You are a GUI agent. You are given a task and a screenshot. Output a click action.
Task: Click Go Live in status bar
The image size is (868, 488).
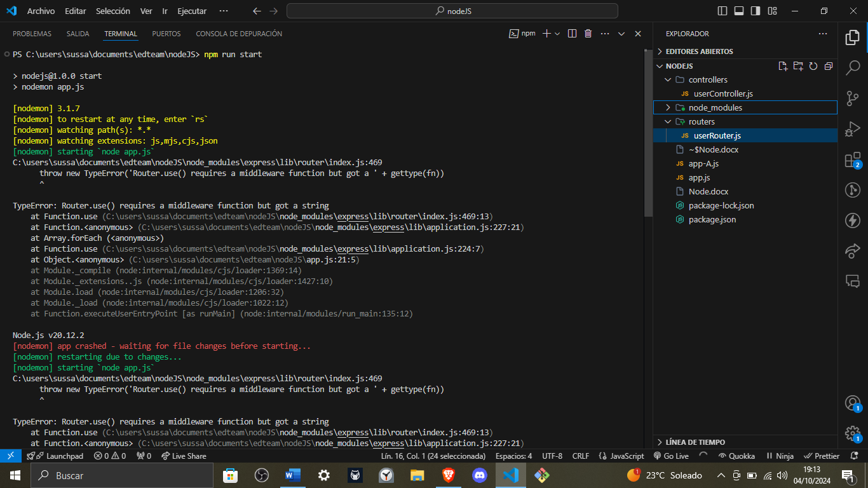pos(671,456)
